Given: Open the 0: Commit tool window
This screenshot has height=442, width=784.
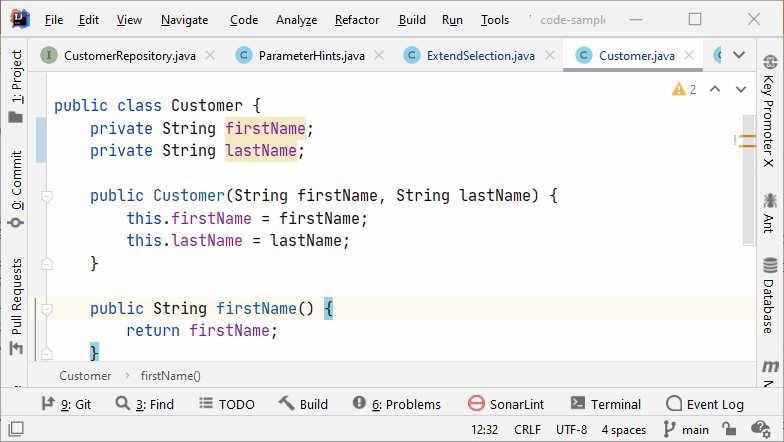Looking at the screenshot, I should tap(16, 189).
